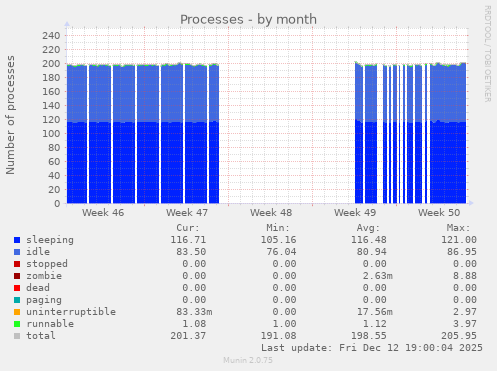This screenshot has width=497, height=371.
Task: Click total average value 198.55
Action: [369, 336]
